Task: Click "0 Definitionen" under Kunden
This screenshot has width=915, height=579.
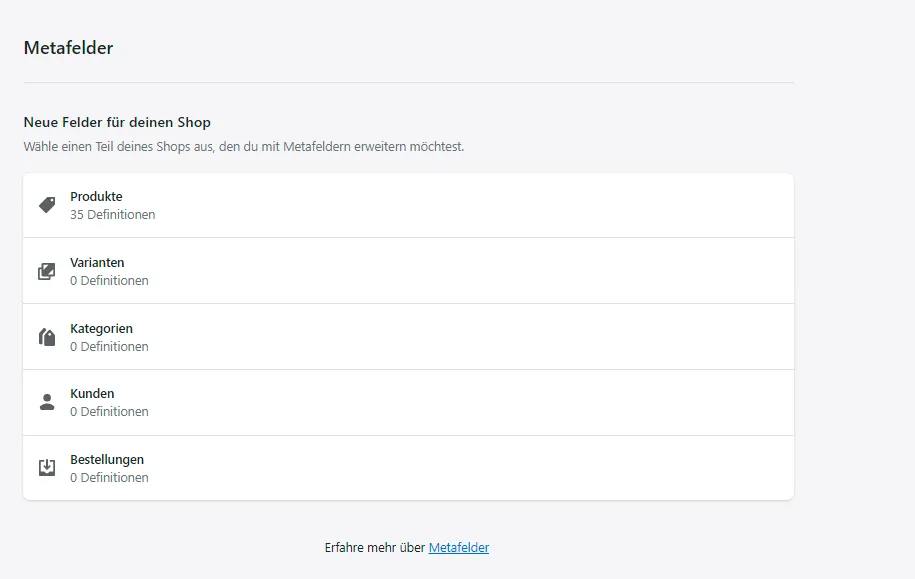Action: click(109, 412)
